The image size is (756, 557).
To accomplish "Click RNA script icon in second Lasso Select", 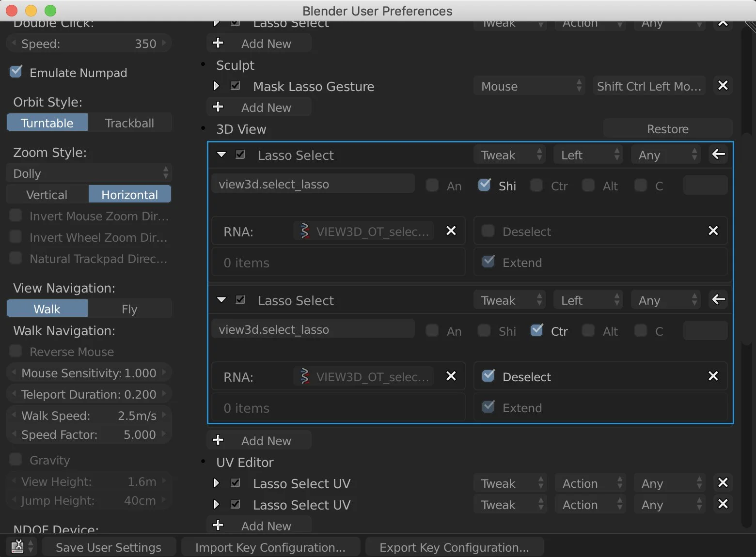I will pos(304,376).
